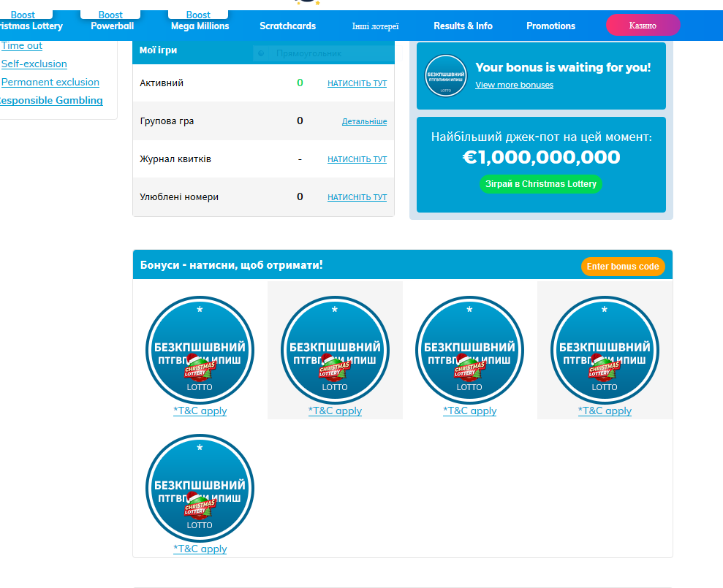Follow the View more bonuses link
723x588 pixels.
tap(514, 85)
